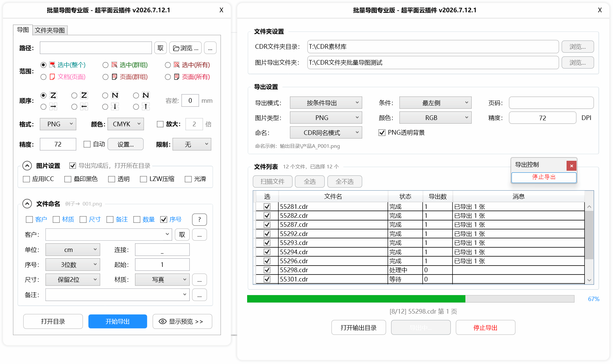Open the 序号 3位数 dropdown
Screen dimensions: 613x364
click(x=73, y=265)
